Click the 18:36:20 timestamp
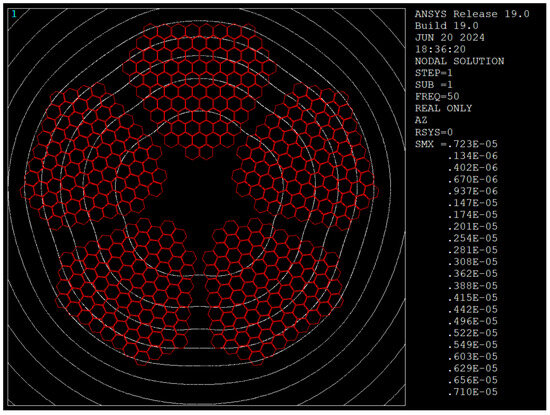This screenshot has width=550, height=415. (440, 49)
